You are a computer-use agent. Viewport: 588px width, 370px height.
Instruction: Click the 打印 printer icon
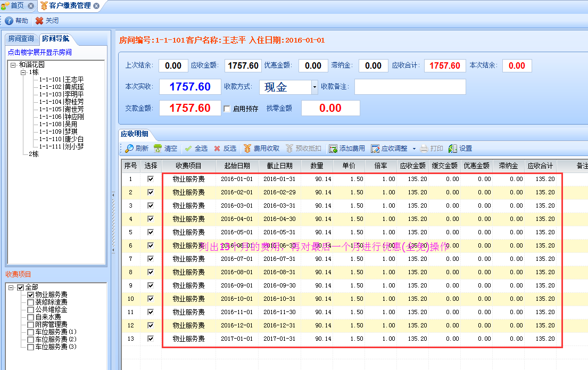point(424,149)
